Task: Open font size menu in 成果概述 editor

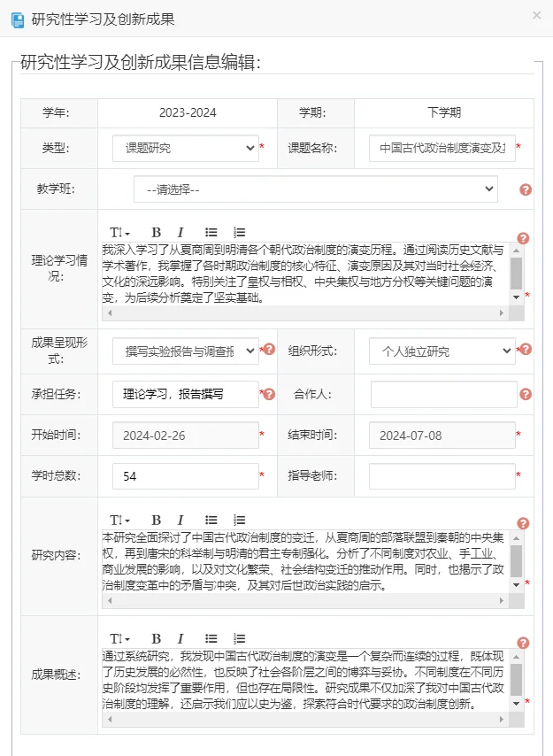Action: [x=119, y=638]
